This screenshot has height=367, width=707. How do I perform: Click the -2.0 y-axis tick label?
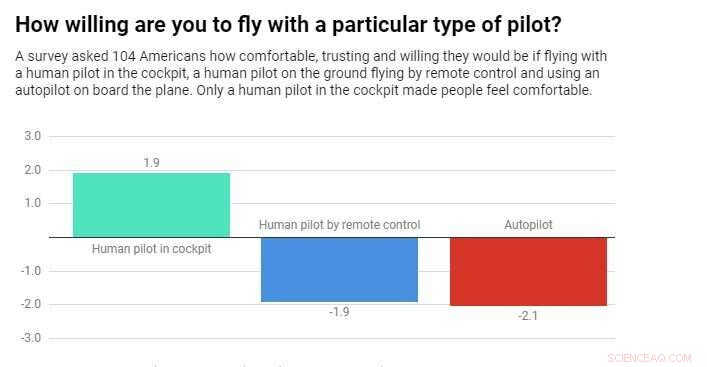click(x=30, y=304)
